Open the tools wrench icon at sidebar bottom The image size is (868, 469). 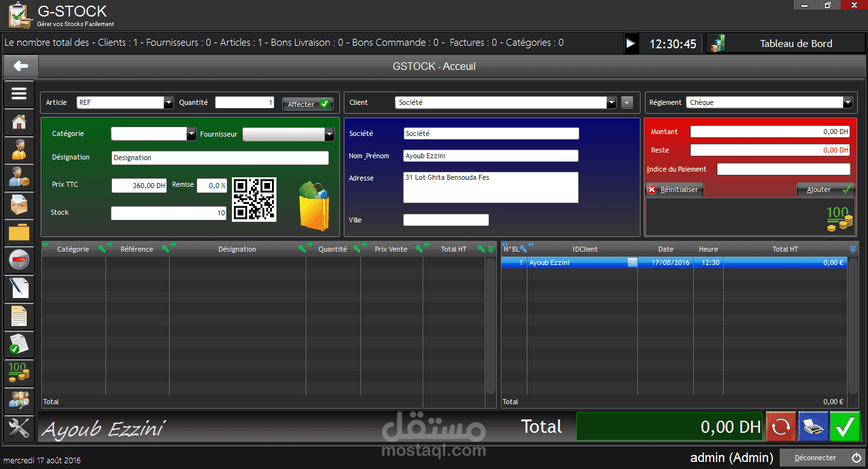(x=18, y=428)
